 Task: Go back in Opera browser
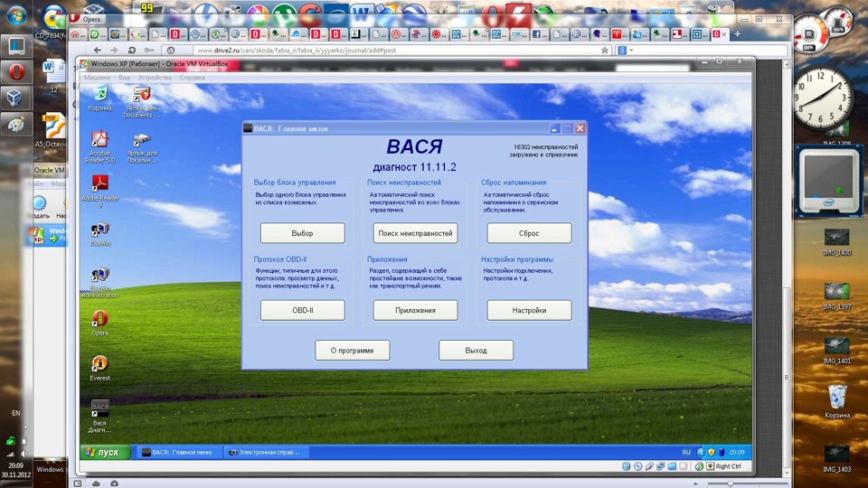tap(97, 50)
